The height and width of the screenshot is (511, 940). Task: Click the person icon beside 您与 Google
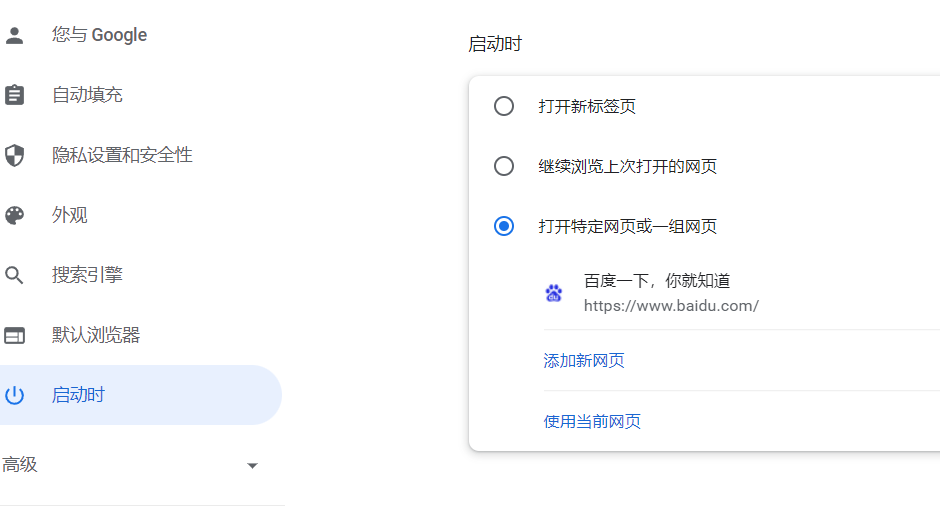(x=14, y=35)
